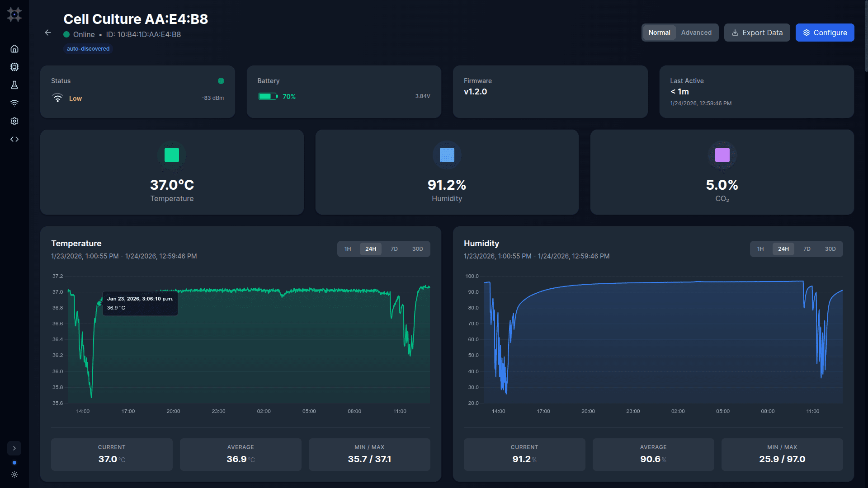Open the Home section in the sidebar
Screen dimensions: 868x488
click(14, 49)
